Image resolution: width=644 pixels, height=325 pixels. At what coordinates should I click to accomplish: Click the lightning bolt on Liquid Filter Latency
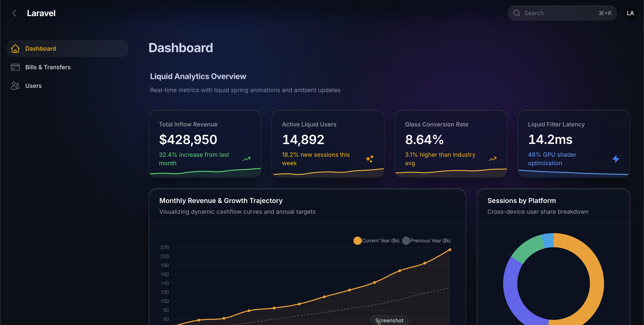point(616,159)
